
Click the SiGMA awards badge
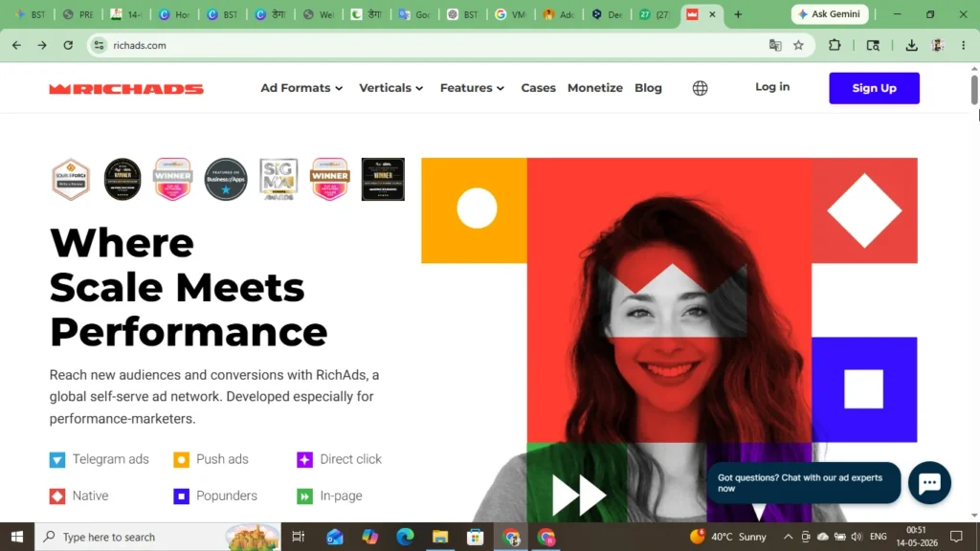(x=278, y=179)
